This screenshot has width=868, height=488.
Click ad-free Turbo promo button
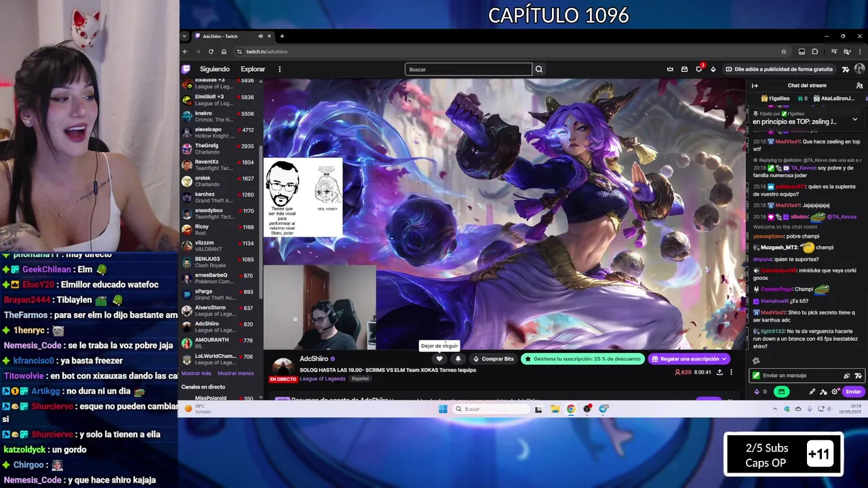[x=778, y=69]
